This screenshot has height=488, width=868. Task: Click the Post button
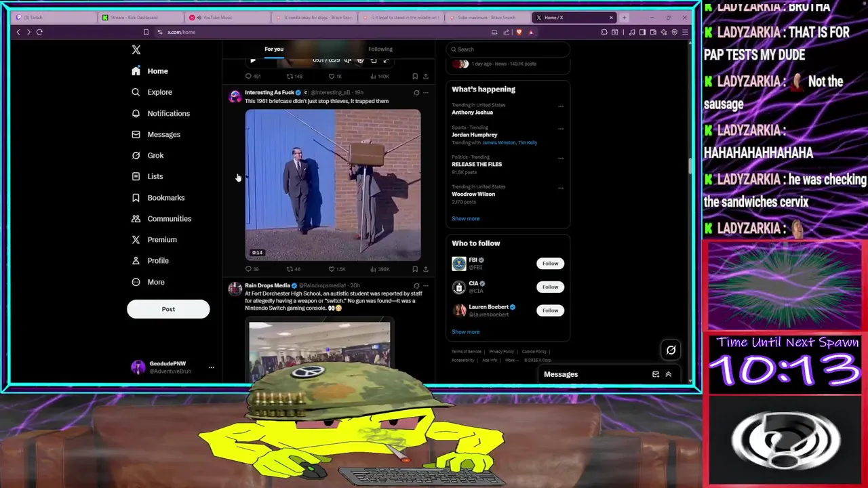tap(168, 309)
